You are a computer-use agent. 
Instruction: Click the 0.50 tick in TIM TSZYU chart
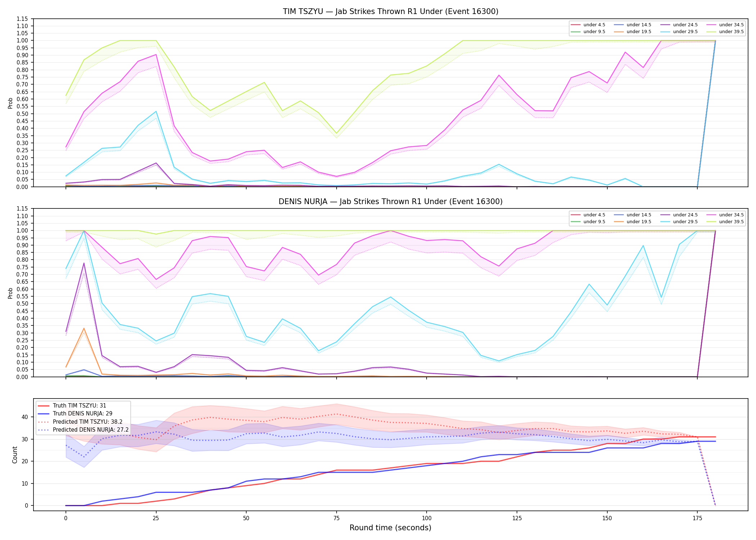[x=22, y=114]
